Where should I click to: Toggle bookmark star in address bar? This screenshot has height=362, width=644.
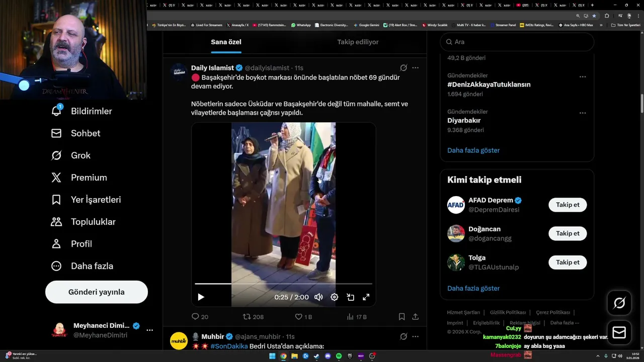(594, 16)
